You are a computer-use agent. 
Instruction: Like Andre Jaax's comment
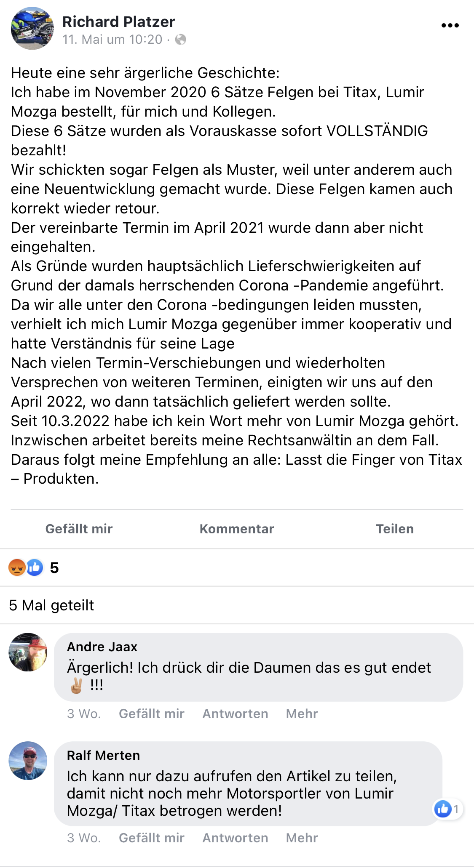coord(151,714)
